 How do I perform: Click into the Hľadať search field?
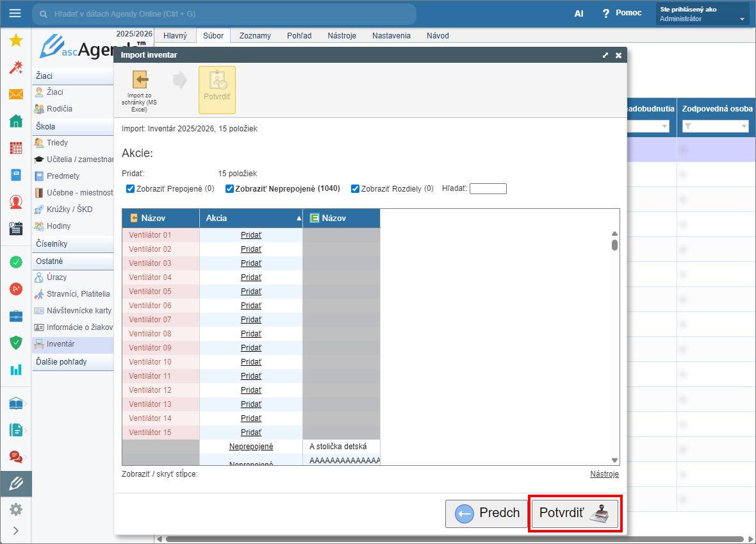pyautogui.click(x=488, y=189)
